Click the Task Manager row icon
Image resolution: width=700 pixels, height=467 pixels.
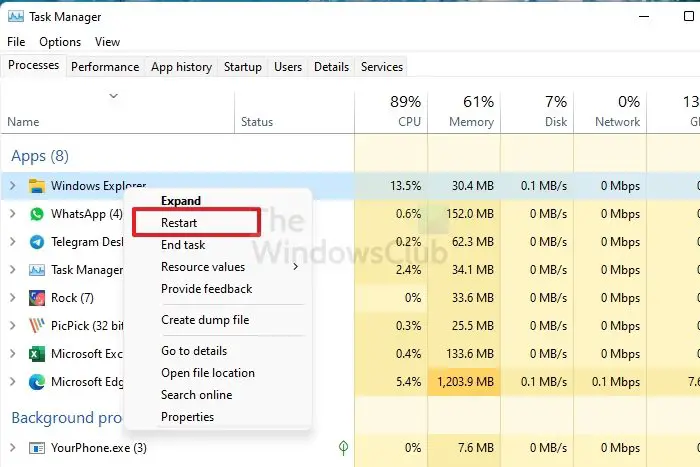coord(37,270)
